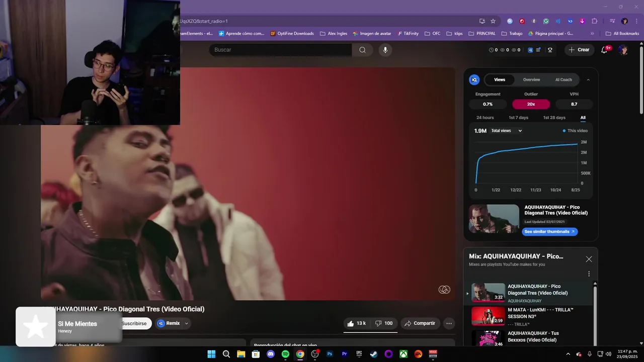Screen dimensions: 644x362
Task: Click the Grammarly extension icon
Action: click(546, 21)
